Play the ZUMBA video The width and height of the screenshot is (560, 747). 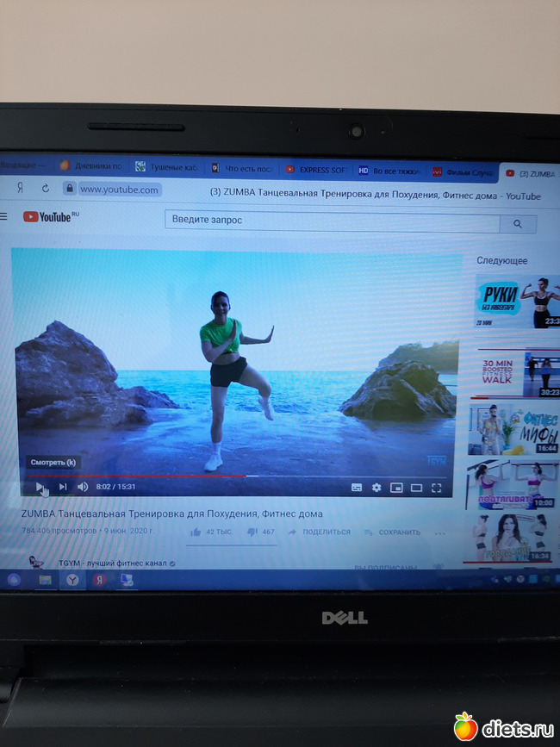tap(39, 486)
